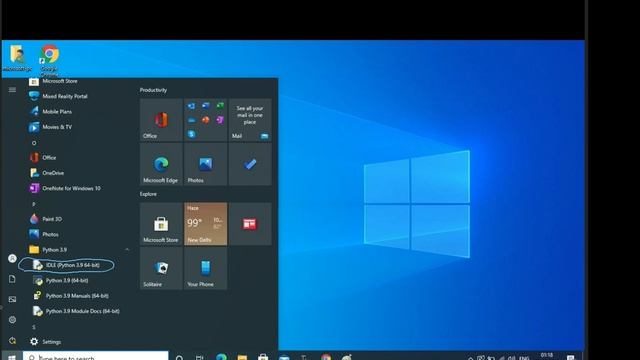Open Google Chrome from the taskbar
This screenshot has width=640, height=360.
(x=326, y=357)
